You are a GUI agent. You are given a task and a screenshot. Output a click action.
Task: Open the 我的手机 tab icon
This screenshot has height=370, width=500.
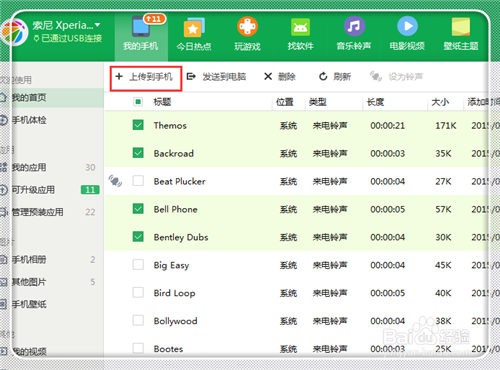(141, 27)
